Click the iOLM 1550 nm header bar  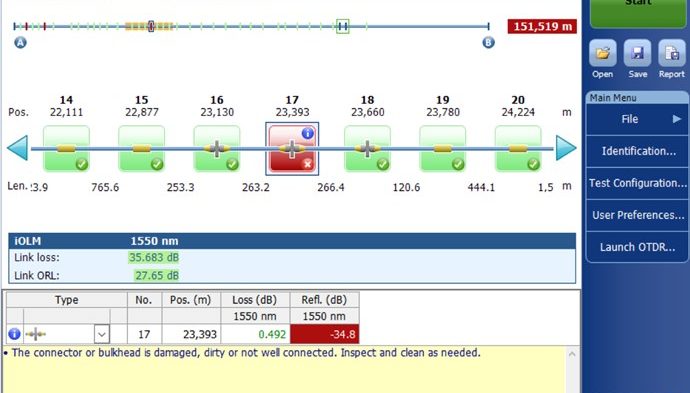click(x=292, y=241)
